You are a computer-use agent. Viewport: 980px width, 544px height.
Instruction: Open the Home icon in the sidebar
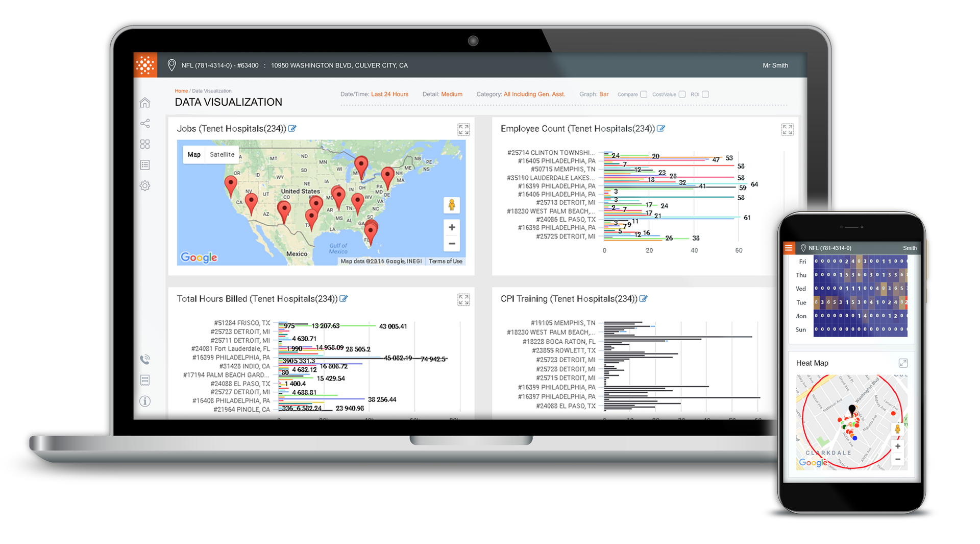[x=145, y=102]
